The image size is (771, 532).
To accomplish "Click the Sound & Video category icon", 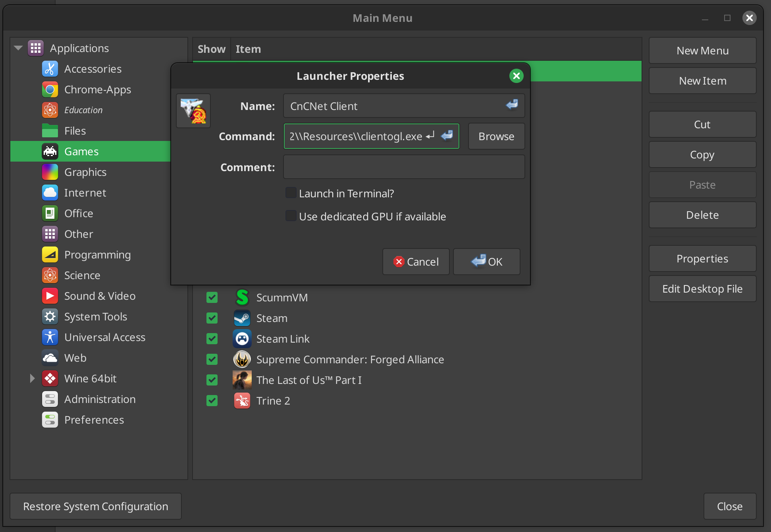I will (50, 296).
